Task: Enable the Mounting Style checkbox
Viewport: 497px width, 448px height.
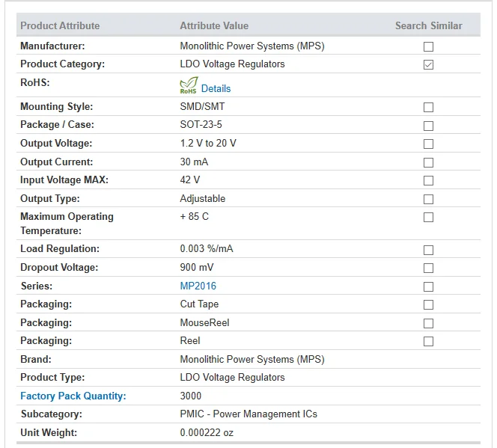Action: tap(428, 107)
